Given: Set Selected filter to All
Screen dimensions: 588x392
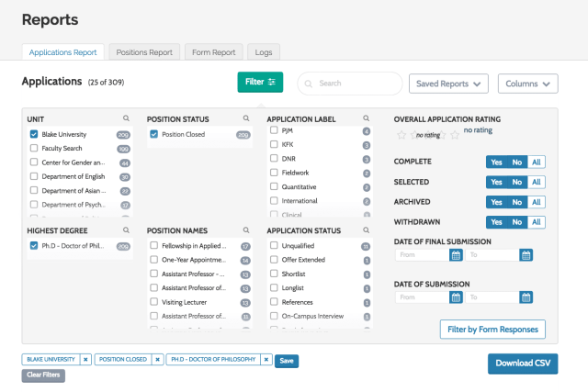Looking at the screenshot, I should (x=537, y=182).
